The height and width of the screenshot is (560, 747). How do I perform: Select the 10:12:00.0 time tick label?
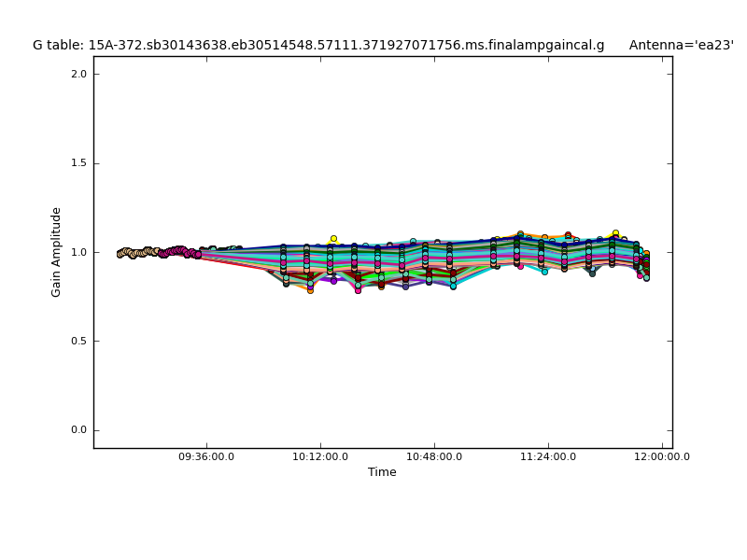pyautogui.click(x=320, y=457)
